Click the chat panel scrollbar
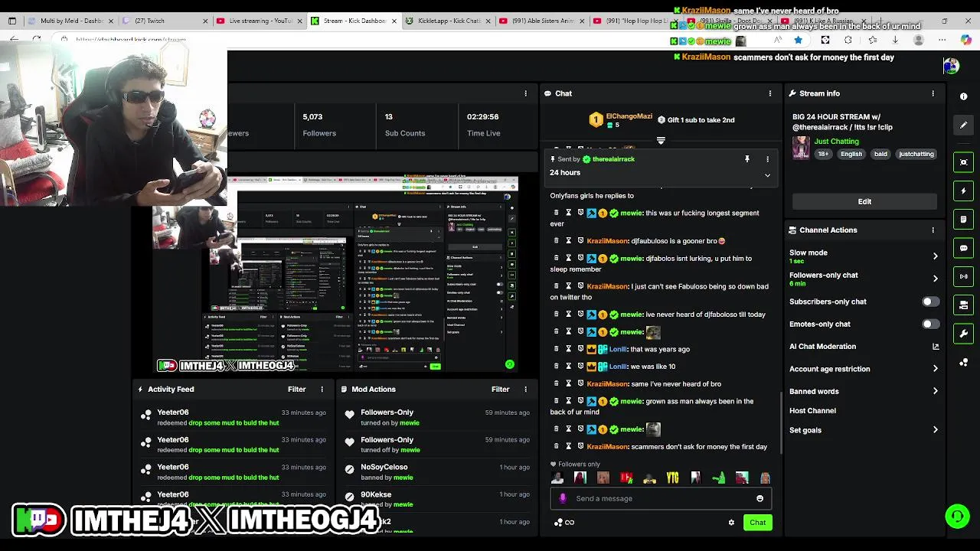Image resolution: width=980 pixels, height=551 pixels. (780, 425)
